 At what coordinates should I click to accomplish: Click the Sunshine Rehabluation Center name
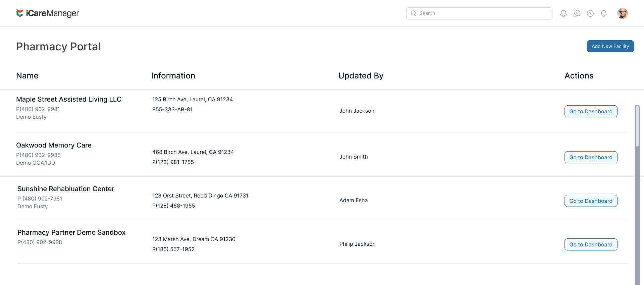click(66, 189)
